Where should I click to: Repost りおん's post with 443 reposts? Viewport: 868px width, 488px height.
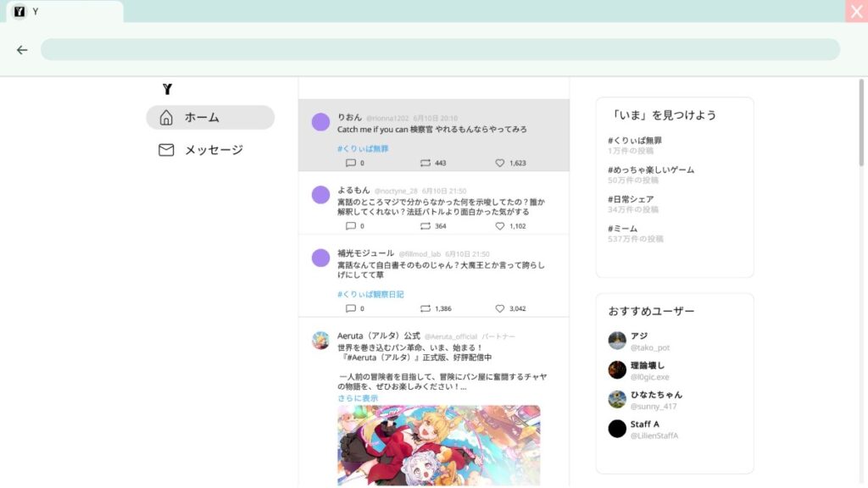click(x=426, y=163)
